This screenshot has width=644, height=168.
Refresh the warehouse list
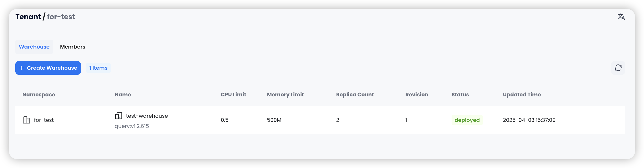pyautogui.click(x=618, y=68)
